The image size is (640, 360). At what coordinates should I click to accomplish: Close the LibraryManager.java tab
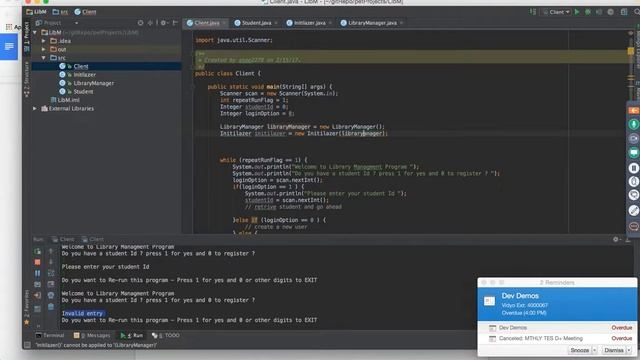[402, 23]
